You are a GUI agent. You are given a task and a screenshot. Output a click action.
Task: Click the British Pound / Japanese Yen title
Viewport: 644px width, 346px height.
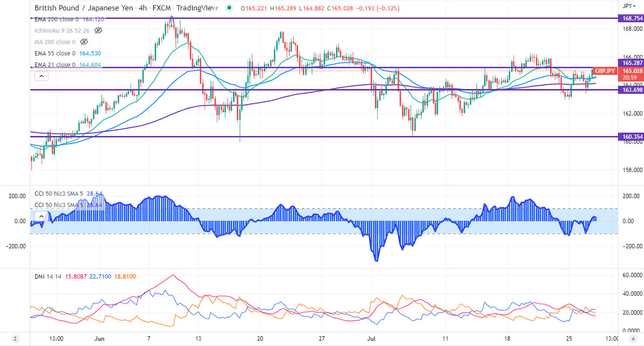tap(84, 8)
